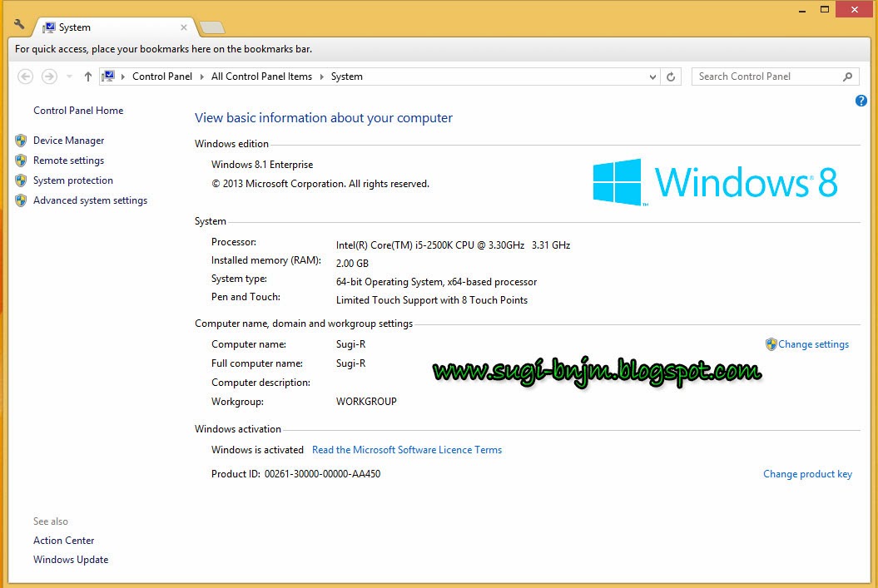The width and height of the screenshot is (878, 588).
Task: Click the Windows 8 logo
Action: tap(715, 182)
